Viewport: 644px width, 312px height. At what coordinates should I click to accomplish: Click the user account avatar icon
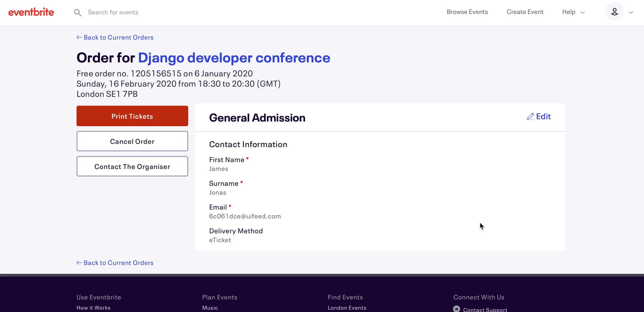(x=614, y=12)
